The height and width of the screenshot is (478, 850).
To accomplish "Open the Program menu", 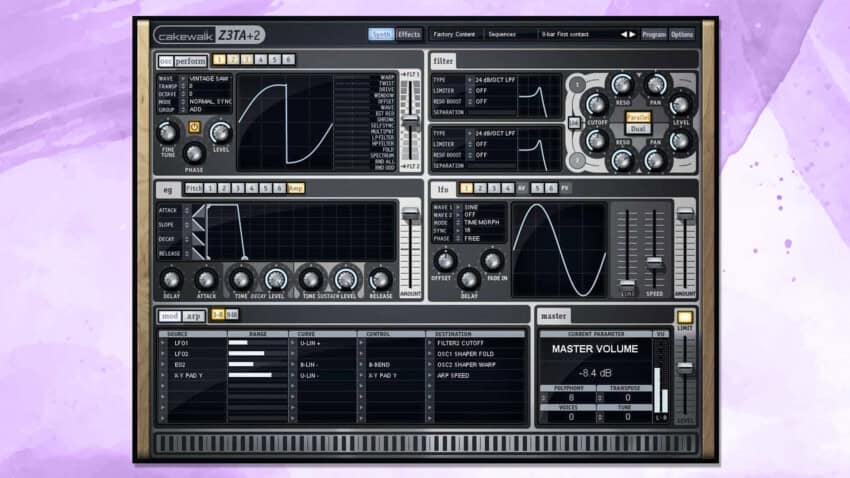I will click(x=653, y=34).
